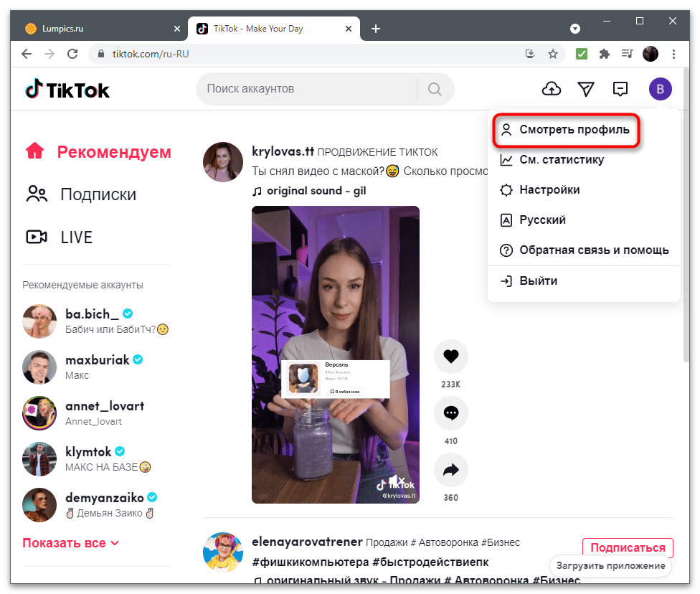
Task: Open direct messages via the paper plane icon
Action: pos(586,88)
